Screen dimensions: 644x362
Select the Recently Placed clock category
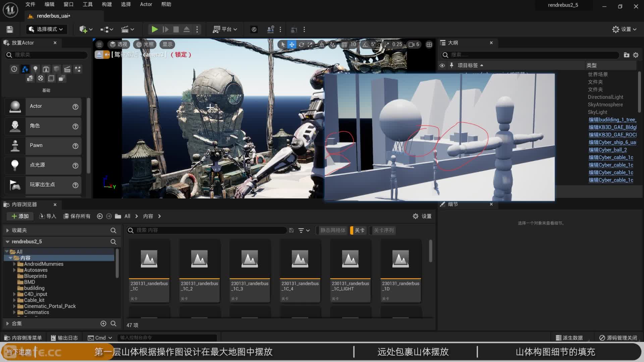pos(14,69)
